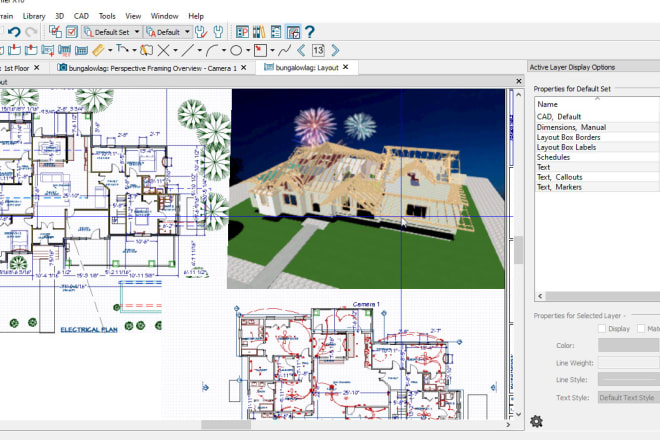Expand arc tool dropdown arrow
Image resolution: width=660 pixels, height=440 pixels.
tap(224, 51)
